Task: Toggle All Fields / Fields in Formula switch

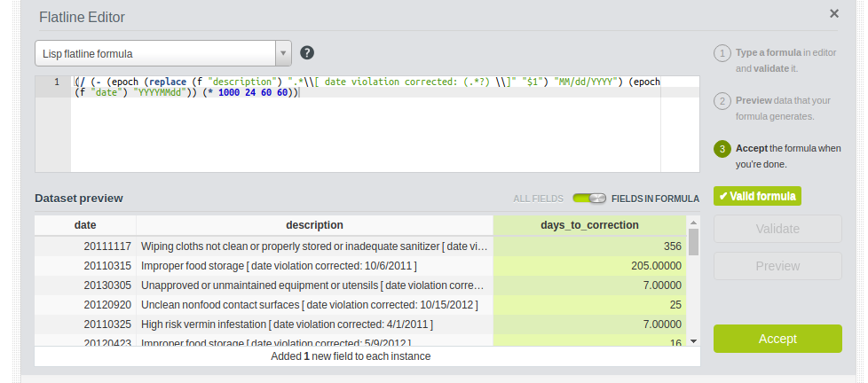Action: [589, 199]
